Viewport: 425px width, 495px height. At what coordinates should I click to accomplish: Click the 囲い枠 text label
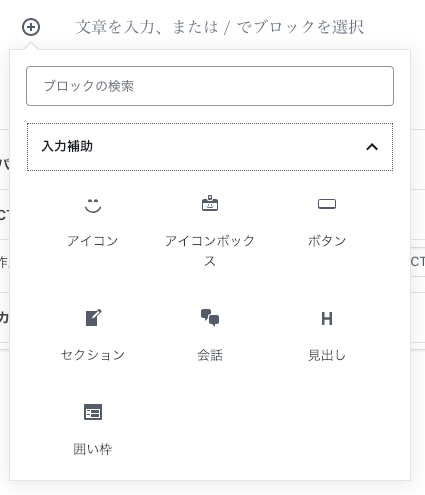(x=93, y=449)
